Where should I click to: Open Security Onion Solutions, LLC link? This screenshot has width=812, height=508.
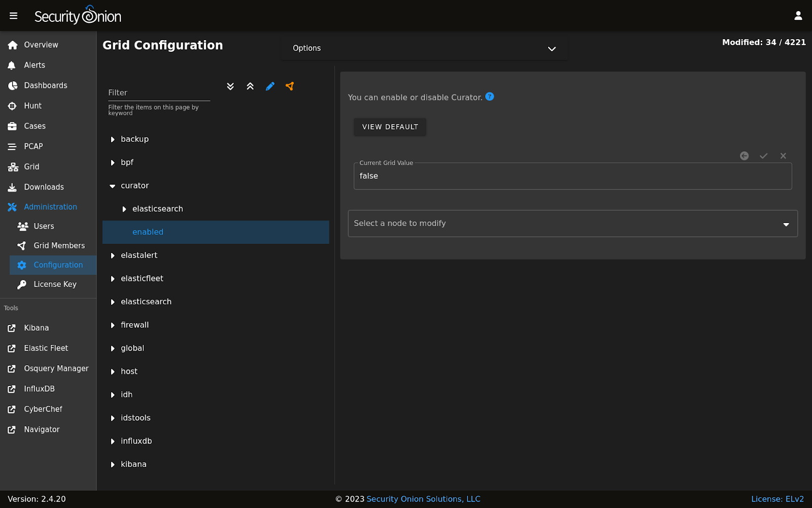pyautogui.click(x=423, y=499)
